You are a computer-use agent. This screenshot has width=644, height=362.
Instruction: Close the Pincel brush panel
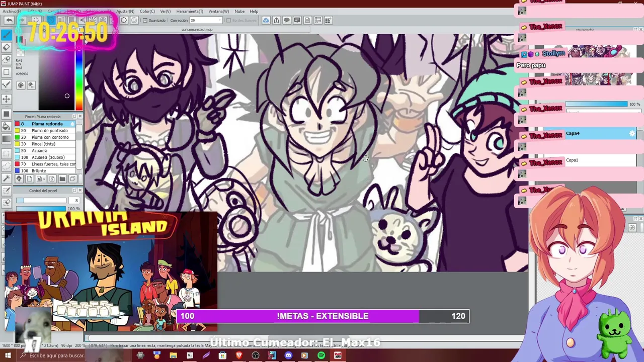tap(80, 116)
